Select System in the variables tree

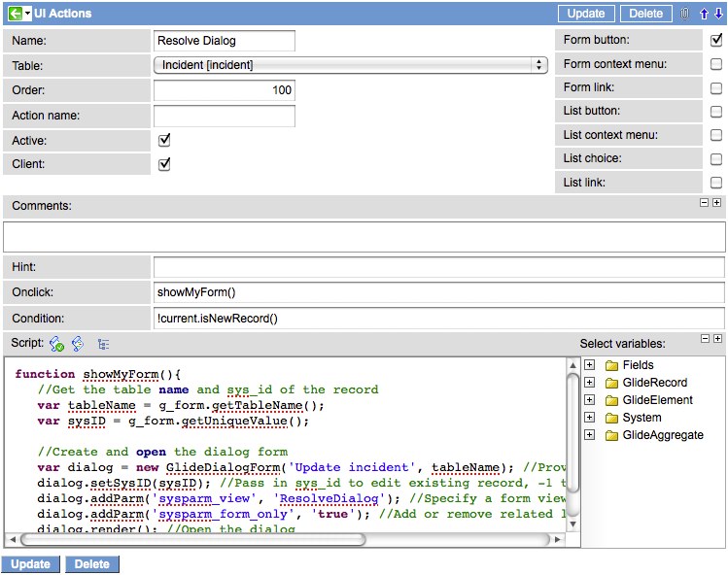641,418
